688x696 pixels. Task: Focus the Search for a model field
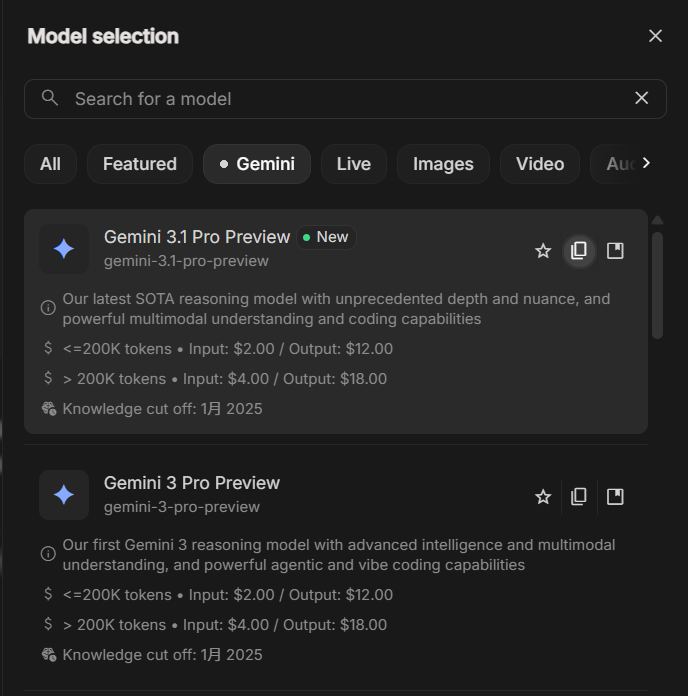click(x=340, y=99)
